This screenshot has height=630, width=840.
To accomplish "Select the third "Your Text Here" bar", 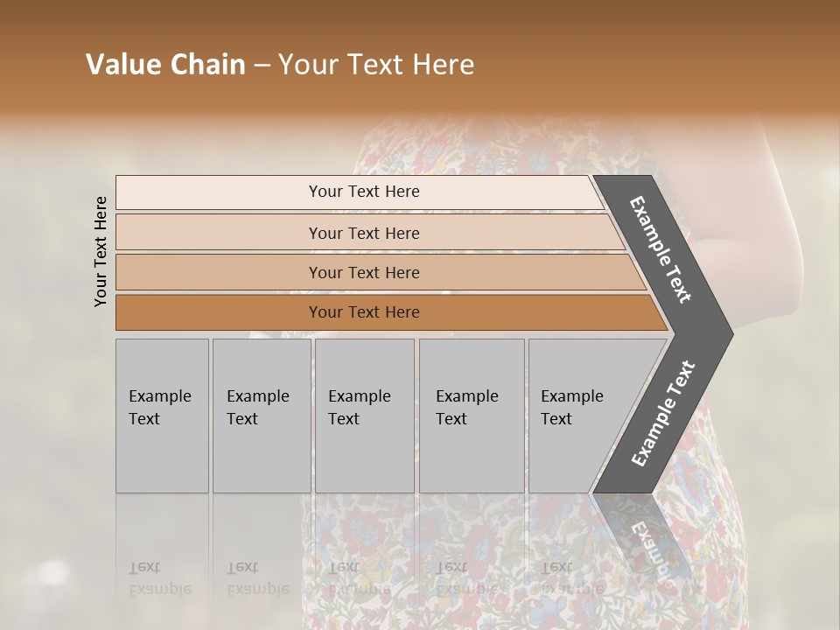I will [364, 272].
